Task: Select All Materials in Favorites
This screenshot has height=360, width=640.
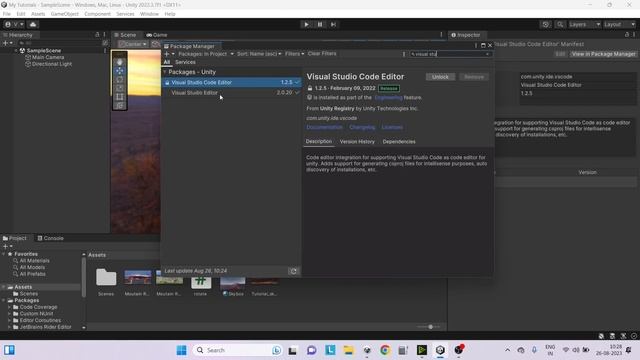Action: click(x=34, y=261)
